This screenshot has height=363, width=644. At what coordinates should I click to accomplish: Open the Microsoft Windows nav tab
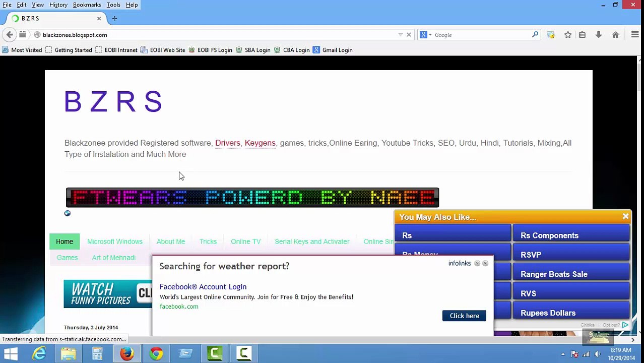[115, 241]
